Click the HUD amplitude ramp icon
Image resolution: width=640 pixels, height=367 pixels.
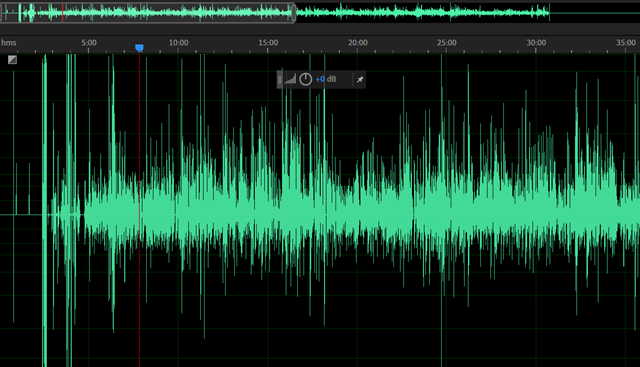(290, 79)
